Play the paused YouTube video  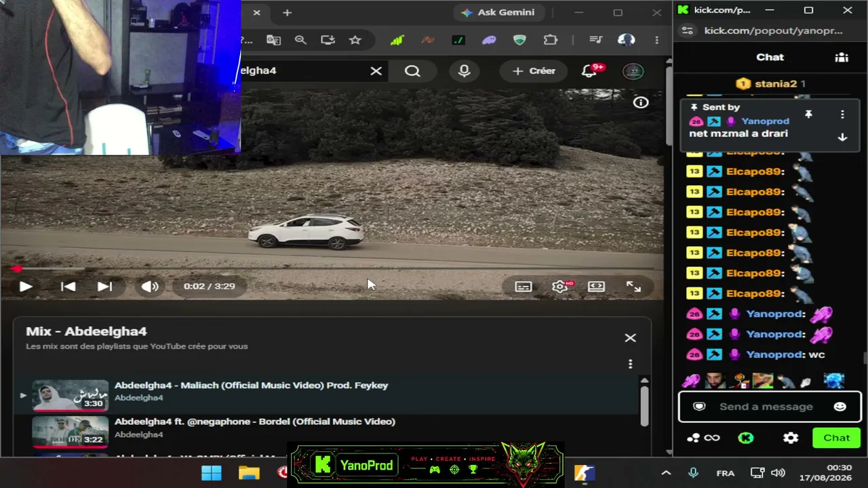click(25, 287)
